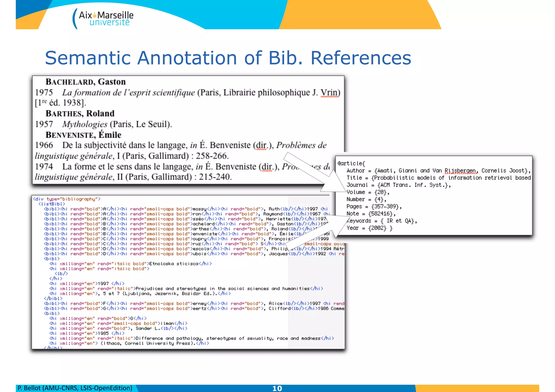555x392 pixels.
Task: Click the XML bibl row containing 'arthes'
Action: point(186,229)
